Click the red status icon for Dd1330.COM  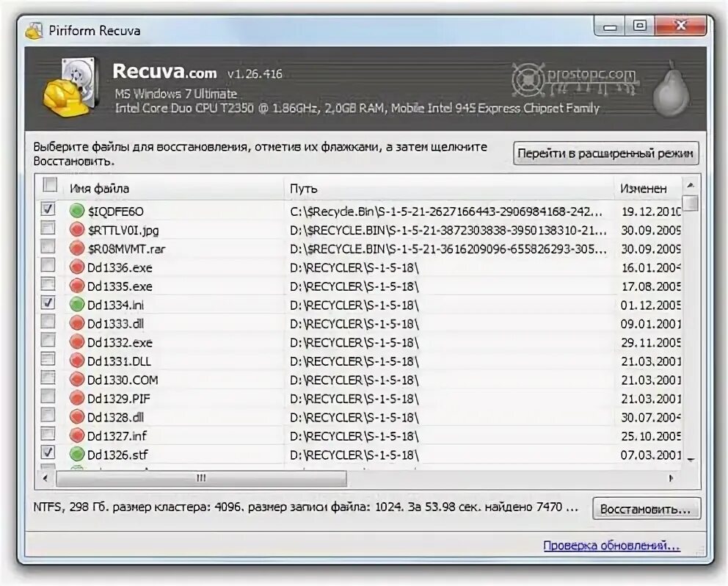pyautogui.click(x=76, y=380)
